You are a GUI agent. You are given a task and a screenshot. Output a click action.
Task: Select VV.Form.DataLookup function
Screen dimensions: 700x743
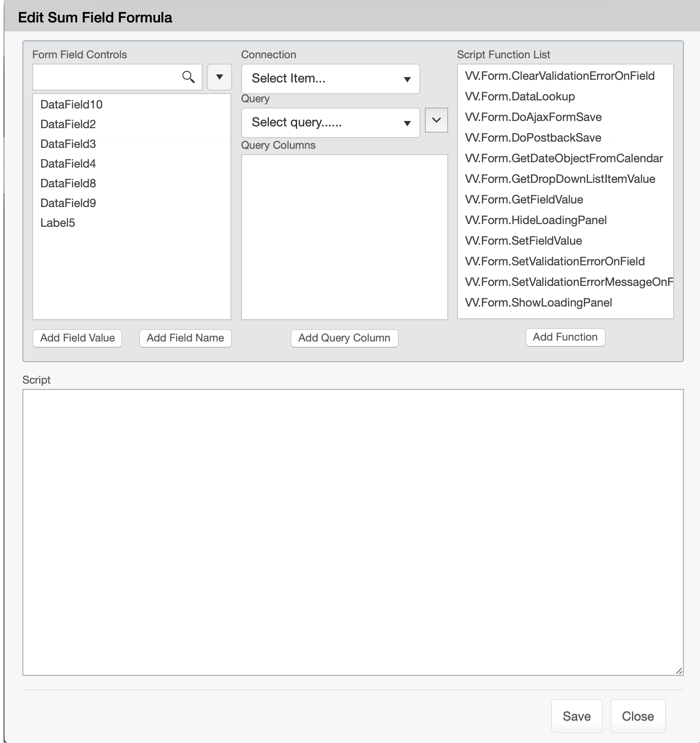point(566,96)
